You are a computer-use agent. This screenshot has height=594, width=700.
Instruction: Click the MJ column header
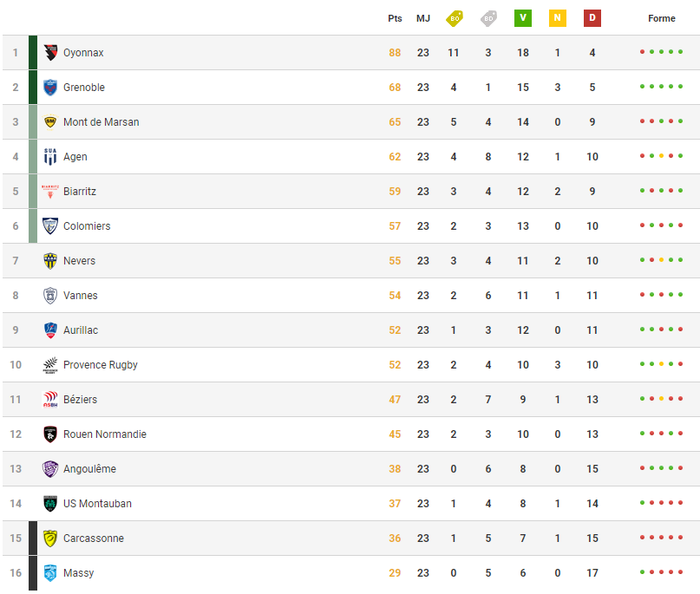[x=423, y=18]
